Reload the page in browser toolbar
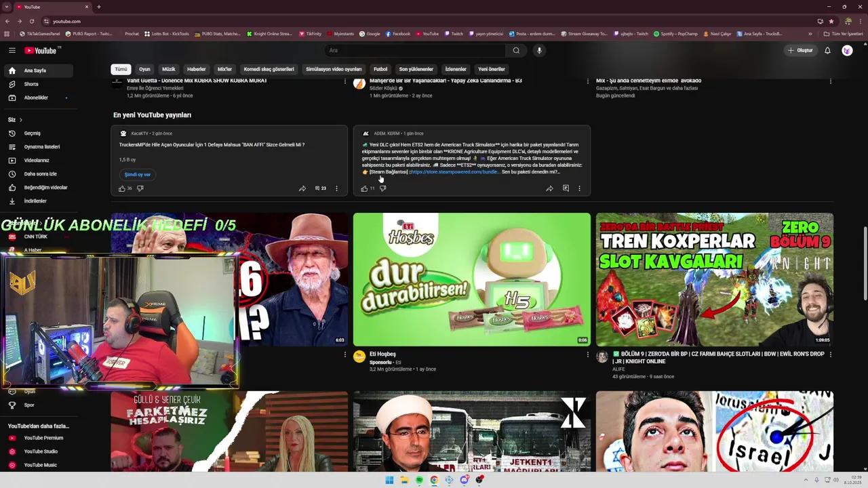 point(32,21)
